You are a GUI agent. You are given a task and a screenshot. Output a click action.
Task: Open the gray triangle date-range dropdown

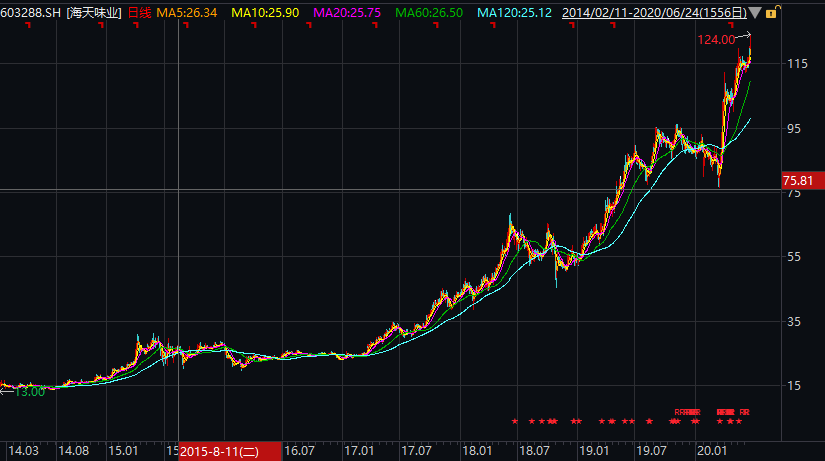coord(755,13)
